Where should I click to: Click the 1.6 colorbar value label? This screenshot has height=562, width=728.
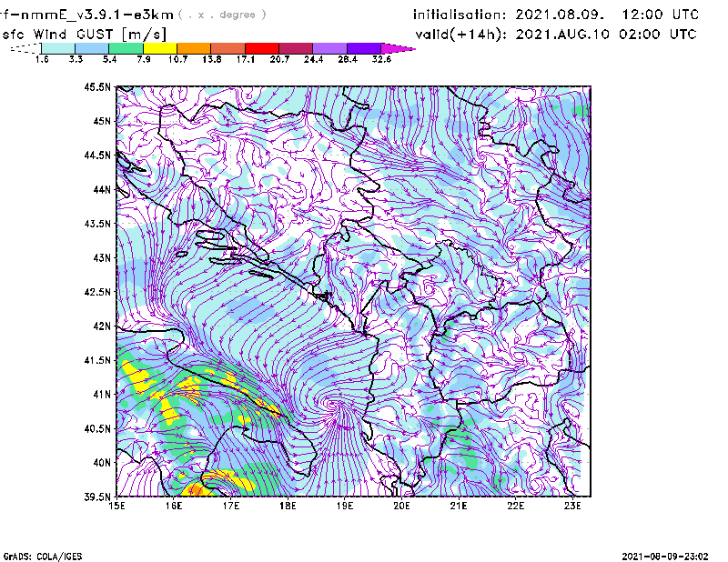tap(42, 59)
